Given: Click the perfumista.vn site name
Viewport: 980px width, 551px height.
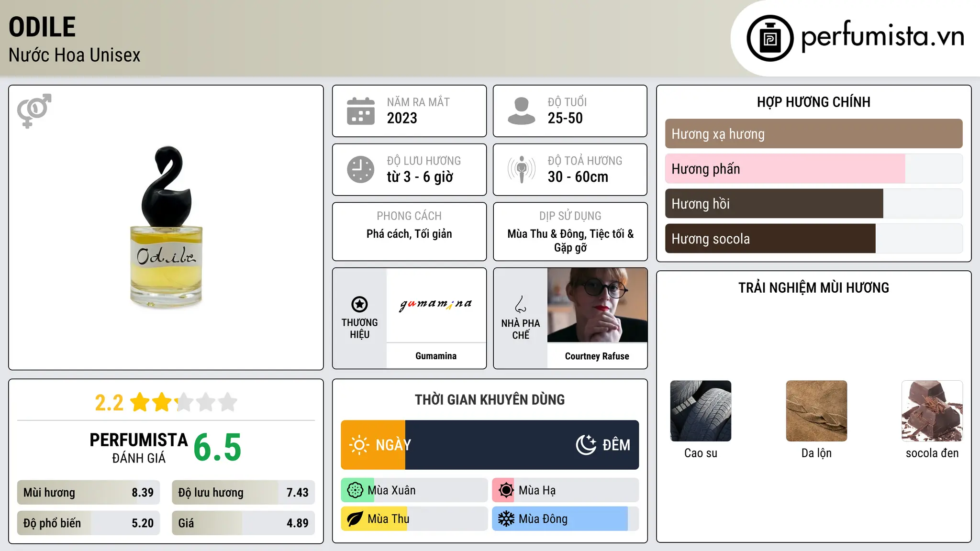Looking at the screenshot, I should pos(883,36).
